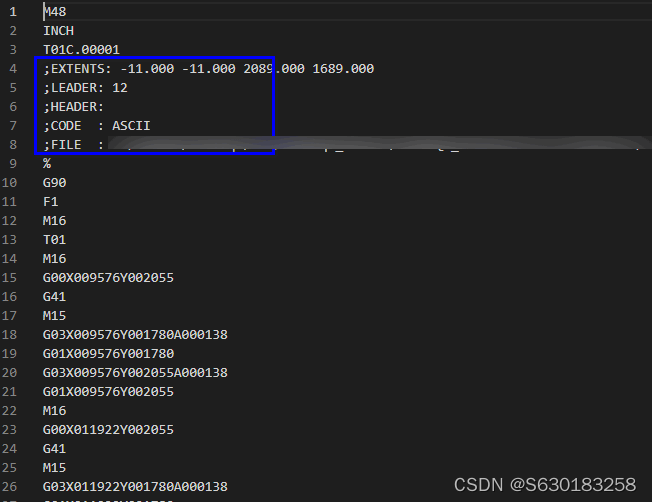The width and height of the screenshot is (652, 502).
Task: Click the ;CODE : ASCII line
Action: click(97, 126)
